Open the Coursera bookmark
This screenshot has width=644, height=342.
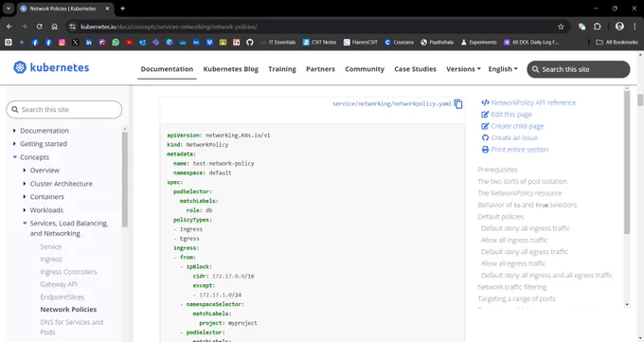[399, 43]
